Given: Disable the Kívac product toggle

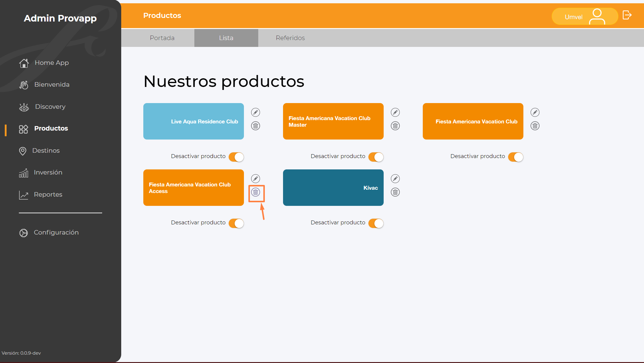Looking at the screenshot, I should [376, 223].
